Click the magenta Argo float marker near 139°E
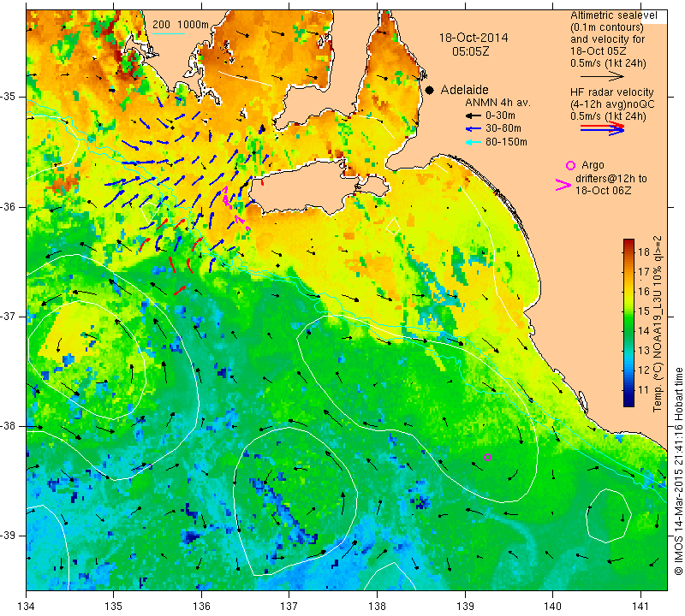685x616 pixels. click(x=488, y=457)
